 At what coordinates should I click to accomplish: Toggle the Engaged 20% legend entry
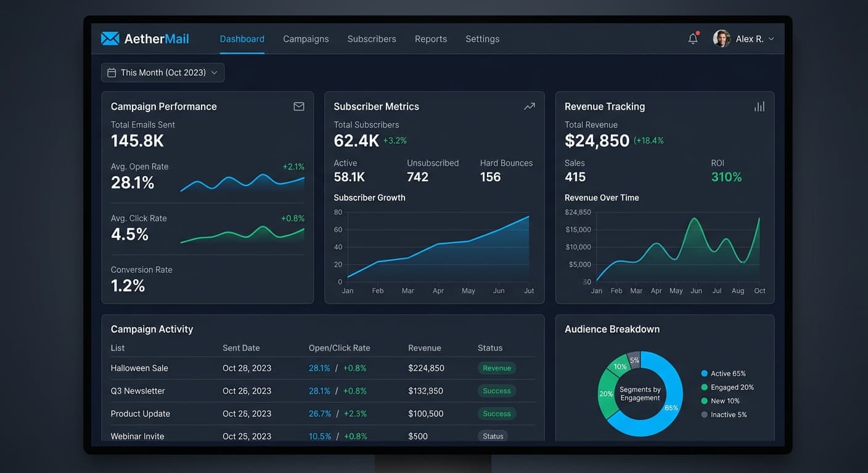pyautogui.click(x=731, y=387)
